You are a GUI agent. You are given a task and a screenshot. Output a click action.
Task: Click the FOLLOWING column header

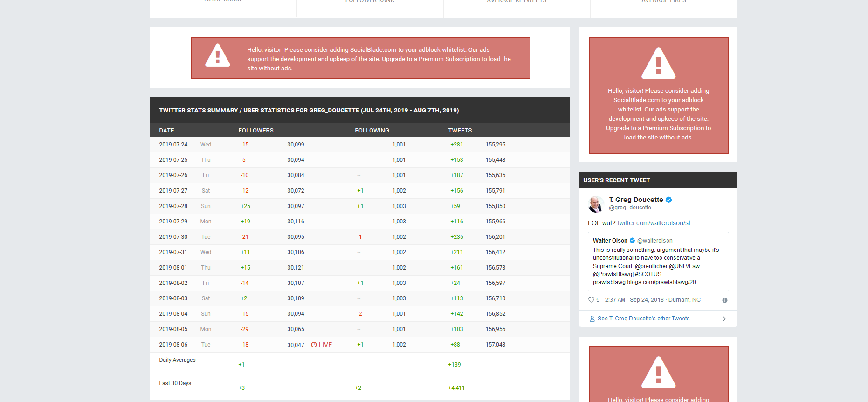[372, 131]
